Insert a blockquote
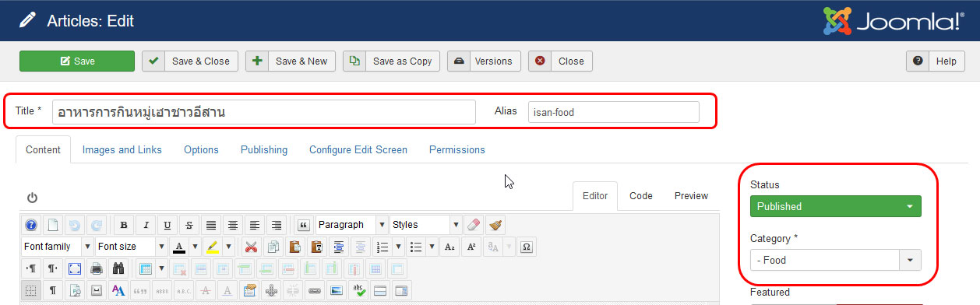Screen dimensions: 980x305 click(304, 225)
